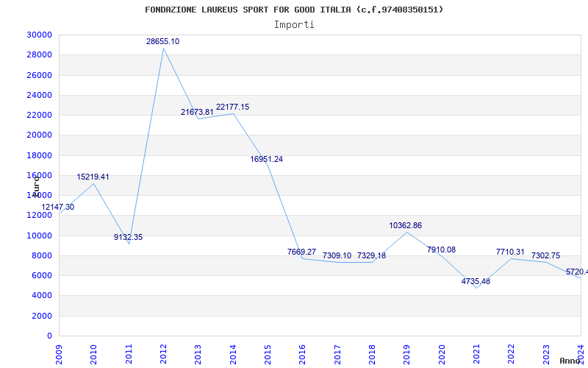Click the 2018 x-axis year label

tap(372, 355)
